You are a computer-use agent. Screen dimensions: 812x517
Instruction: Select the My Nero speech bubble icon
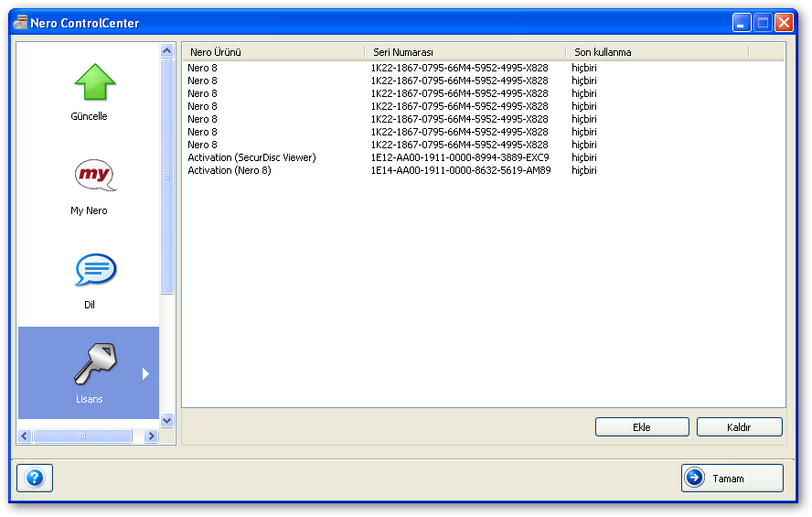tap(95, 175)
